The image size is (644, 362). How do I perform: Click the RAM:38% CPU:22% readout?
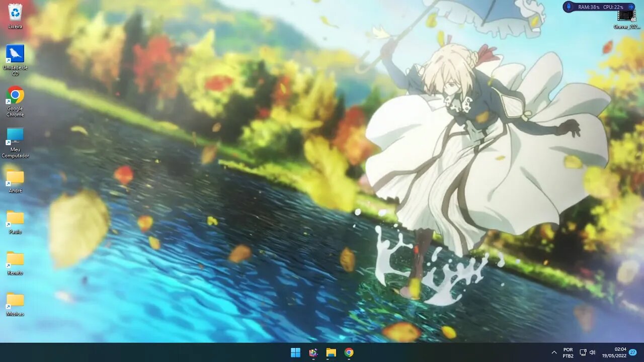[600, 7]
